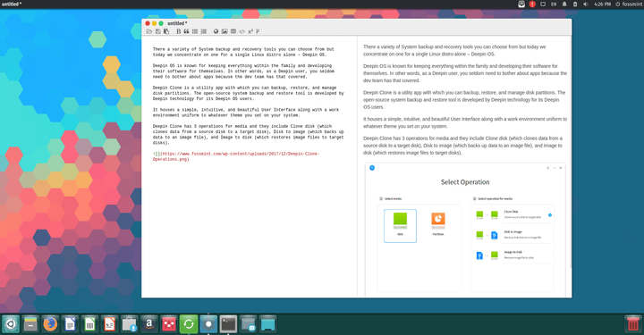Open the Ubuntu launcher from the dock
Image resolution: width=644 pixels, height=335 pixels.
pos(10,324)
